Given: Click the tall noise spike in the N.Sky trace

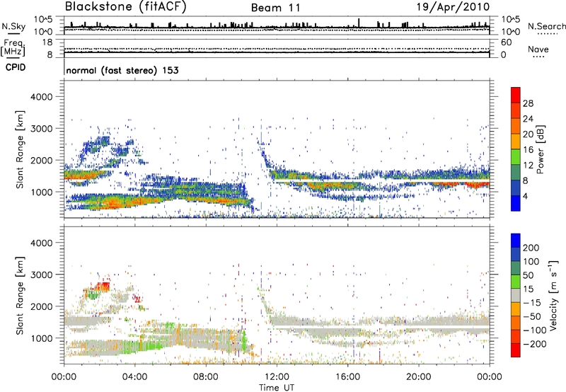Looking at the screenshot, I should tap(359, 23).
